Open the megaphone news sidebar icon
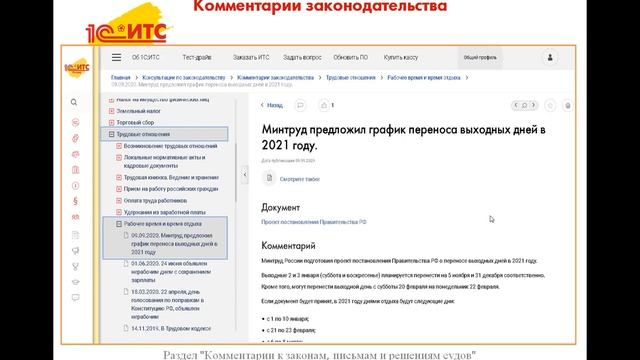The height and width of the screenshot is (360, 640). point(76,251)
